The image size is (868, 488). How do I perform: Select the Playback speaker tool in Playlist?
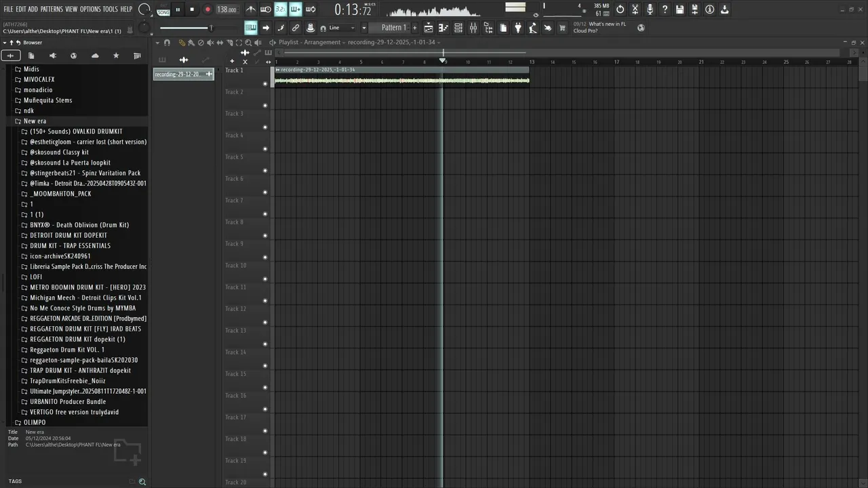[x=258, y=43]
